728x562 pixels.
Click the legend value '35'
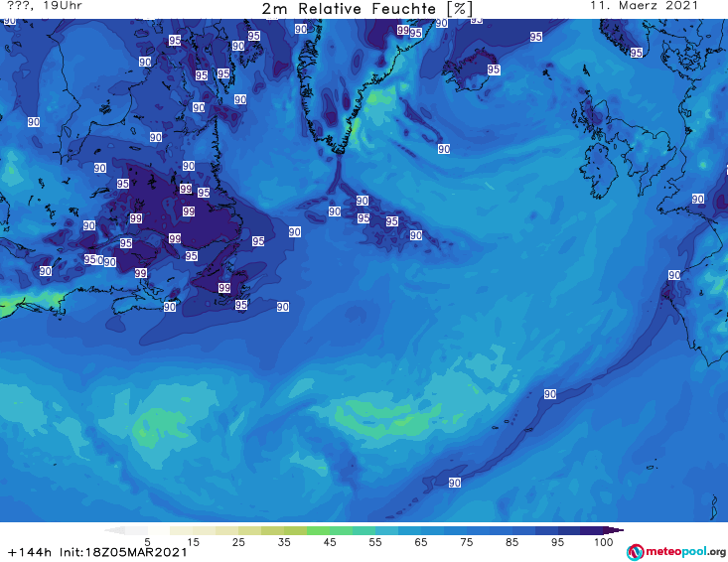tap(284, 542)
